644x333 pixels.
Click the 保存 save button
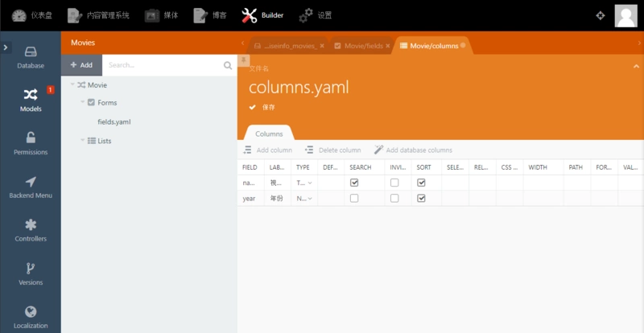[262, 107]
